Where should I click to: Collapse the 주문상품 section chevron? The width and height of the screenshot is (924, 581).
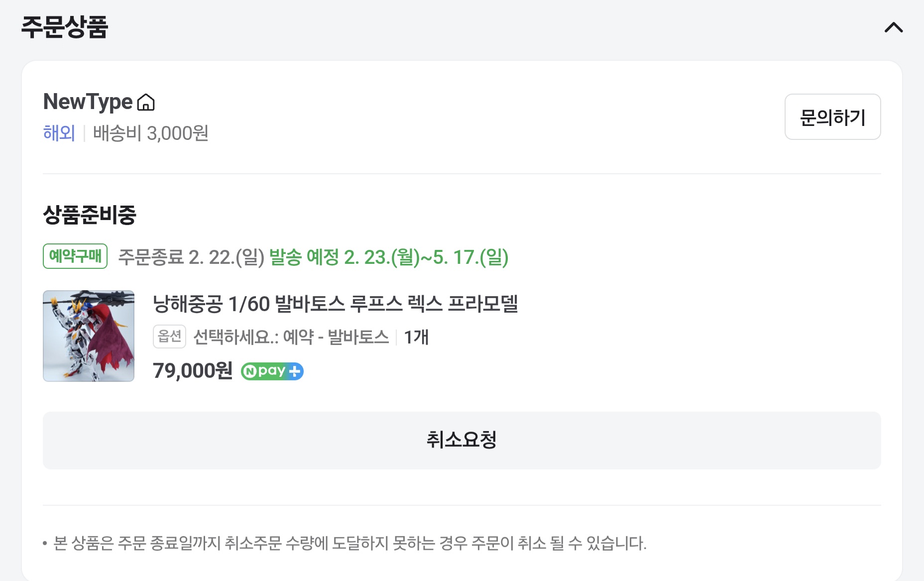(x=893, y=27)
